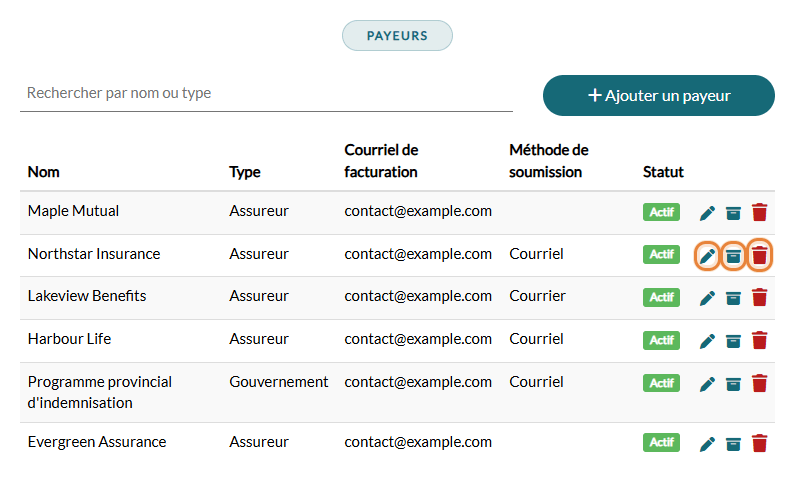Click the Harbour Life name cell
795x484 pixels.
tap(69, 339)
